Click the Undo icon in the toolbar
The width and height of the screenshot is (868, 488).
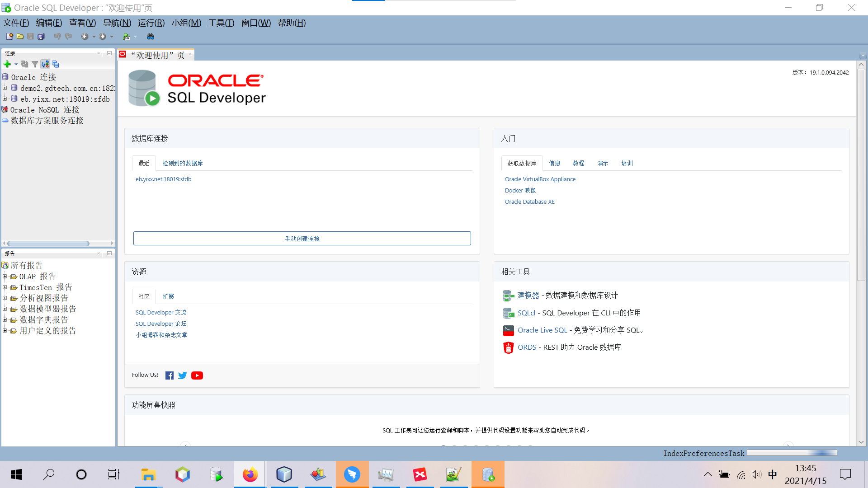57,37
